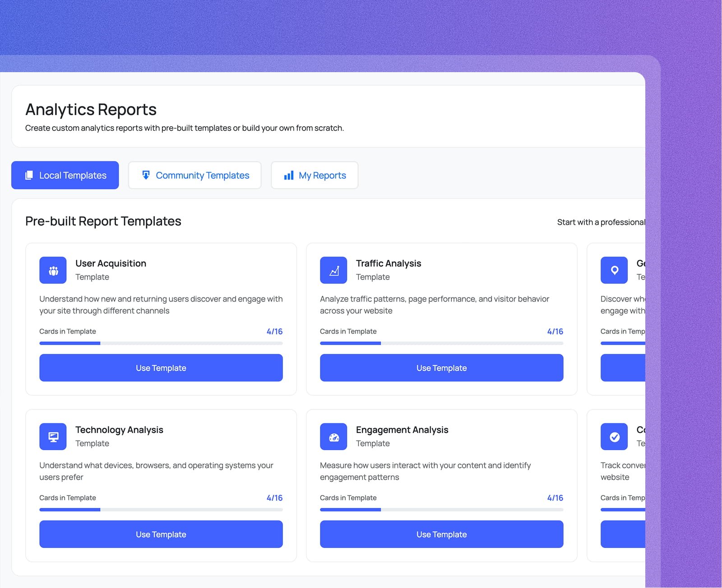
Task: Select the shield icon next to Community Templates
Action: coord(146,175)
